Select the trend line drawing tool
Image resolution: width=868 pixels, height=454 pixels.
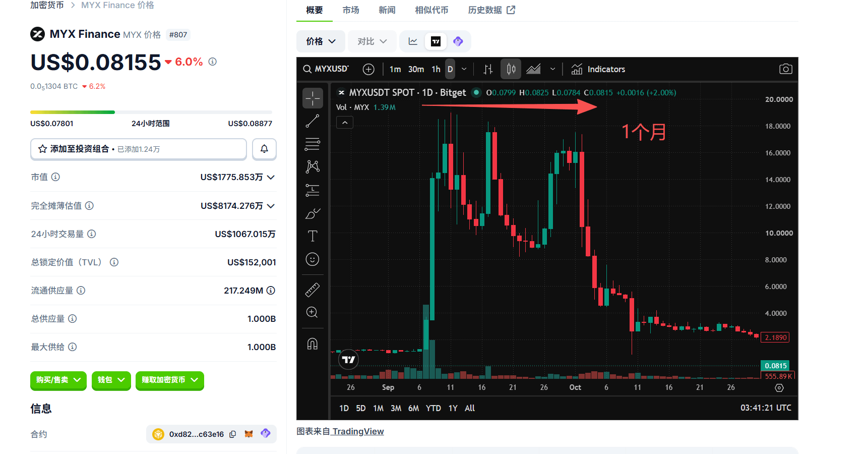[313, 121]
